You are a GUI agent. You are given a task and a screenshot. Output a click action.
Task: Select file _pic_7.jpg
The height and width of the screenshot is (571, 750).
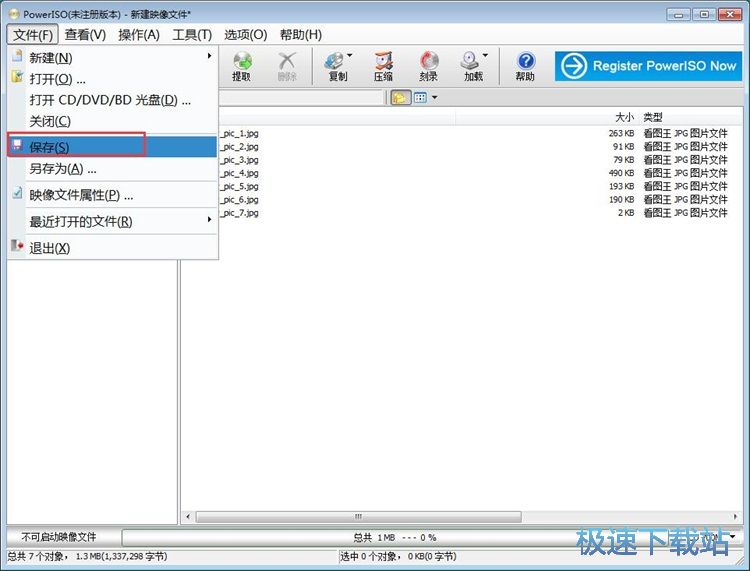tap(239, 213)
